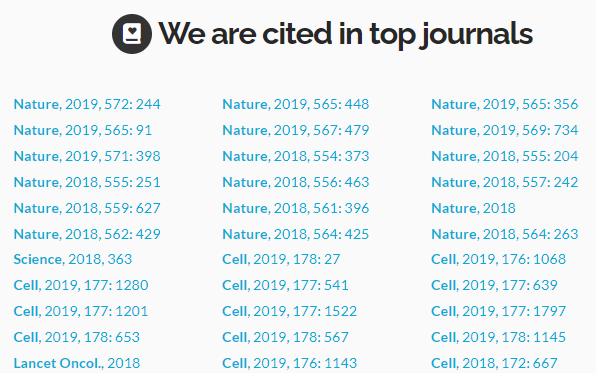Viewport: 596px width, 373px height.
Task: Follow Nature, 2018, 561: 396 reference
Action: [x=296, y=208]
